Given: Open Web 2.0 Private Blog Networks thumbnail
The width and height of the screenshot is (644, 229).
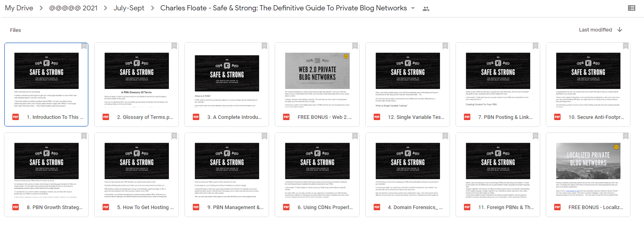Looking at the screenshot, I should (x=317, y=79).
